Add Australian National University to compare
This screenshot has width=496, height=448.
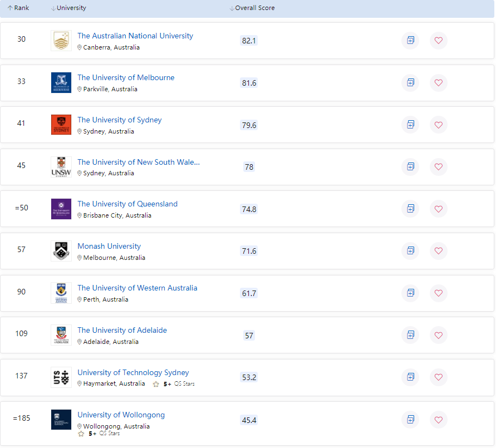tap(410, 41)
